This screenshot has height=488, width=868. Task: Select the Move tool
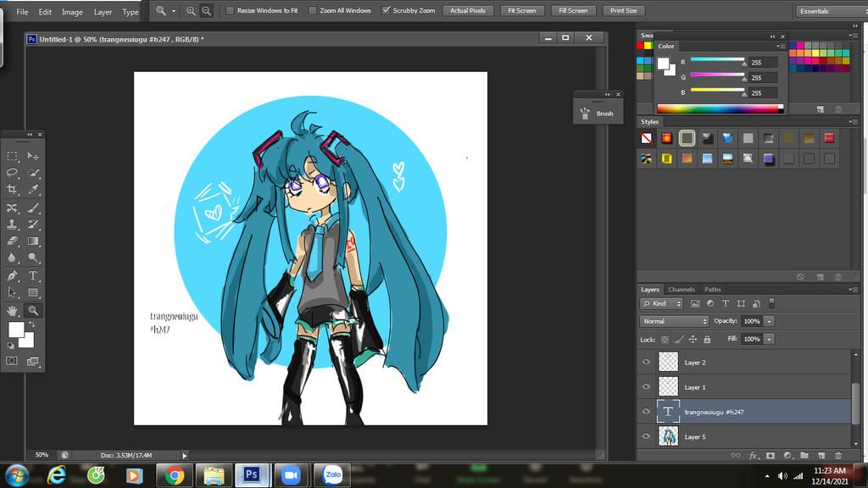click(33, 156)
